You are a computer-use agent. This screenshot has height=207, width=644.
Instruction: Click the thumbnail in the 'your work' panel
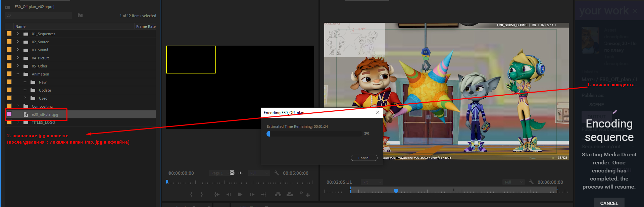(590, 40)
